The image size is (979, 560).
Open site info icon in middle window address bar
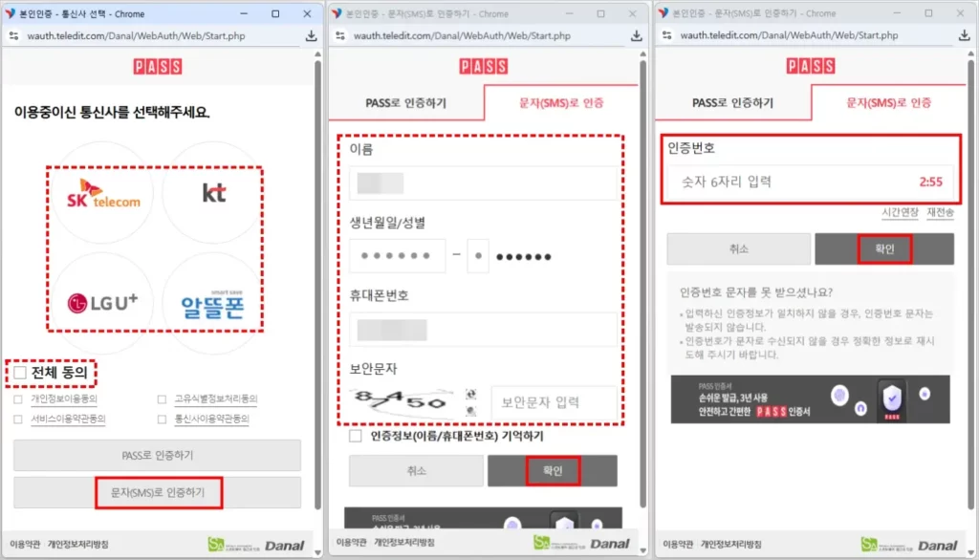click(340, 36)
